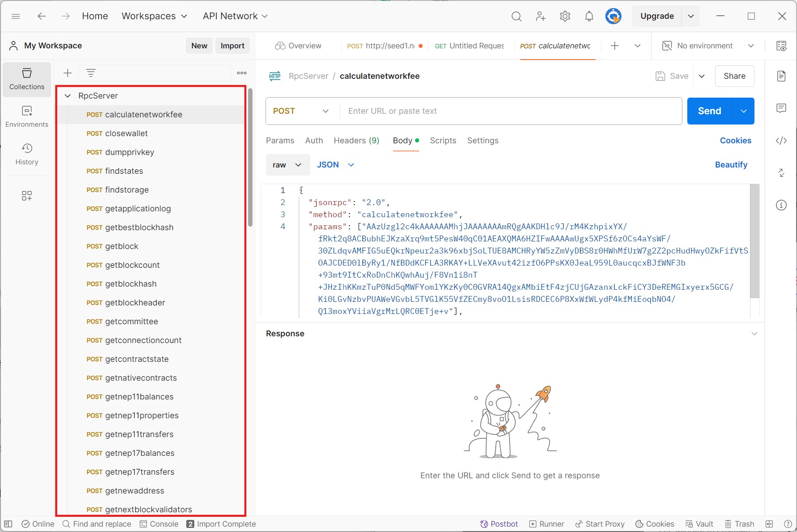
Task: Click the user avatar icon
Action: pyautogui.click(x=613, y=16)
